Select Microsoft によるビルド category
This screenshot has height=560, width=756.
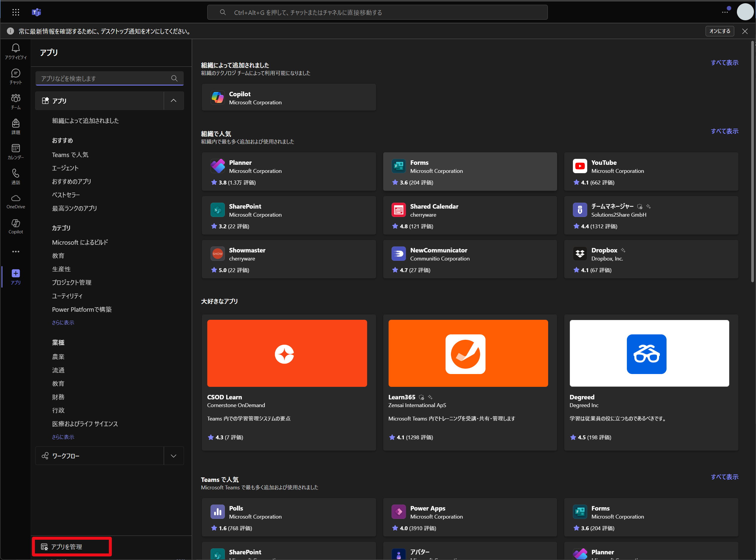80,242
